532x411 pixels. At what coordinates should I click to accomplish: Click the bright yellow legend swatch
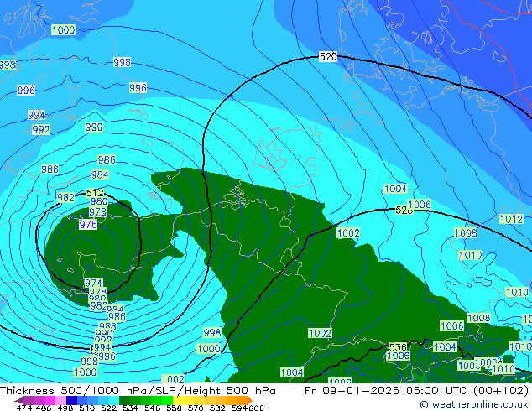178,400
